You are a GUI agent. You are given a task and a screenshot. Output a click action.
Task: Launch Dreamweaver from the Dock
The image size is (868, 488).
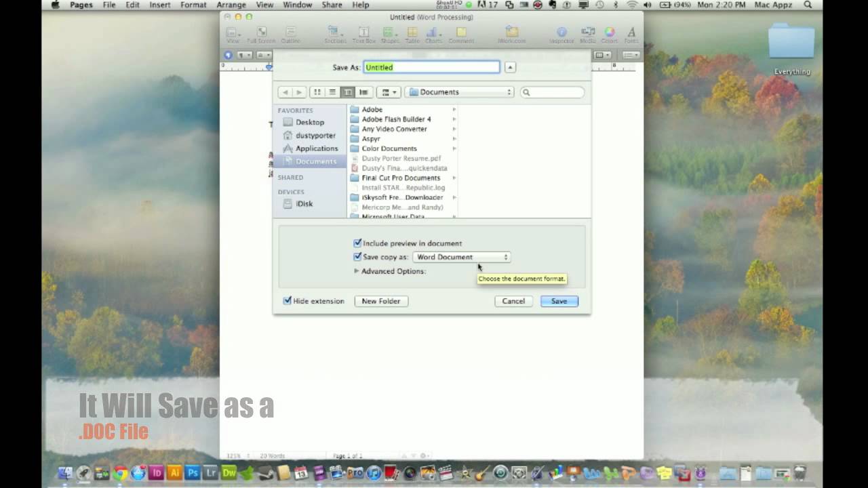229,473
